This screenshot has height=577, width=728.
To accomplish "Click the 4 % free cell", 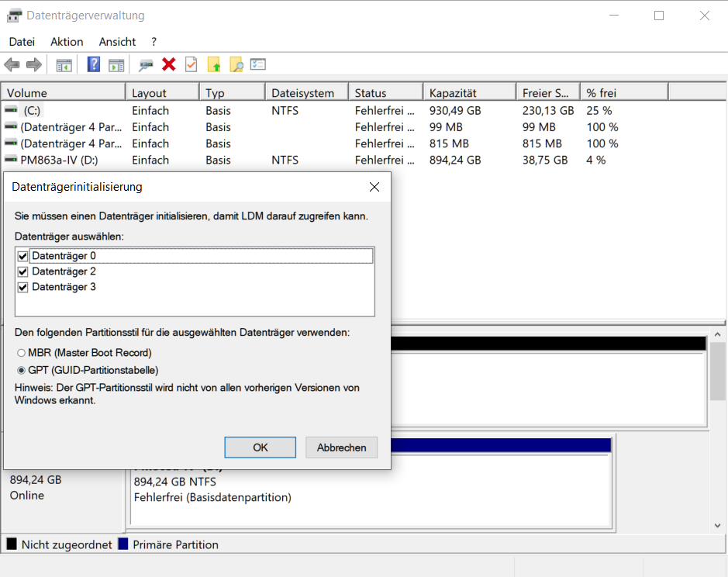I will (595, 160).
